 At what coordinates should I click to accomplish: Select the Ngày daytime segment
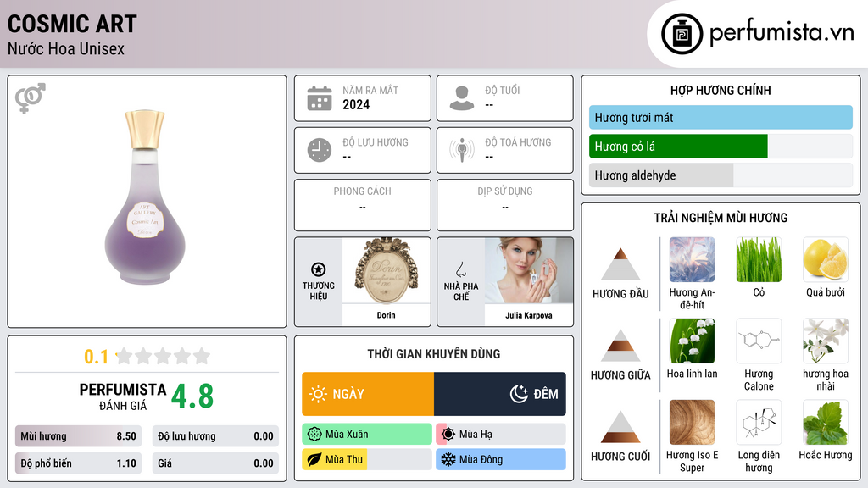[368, 394]
